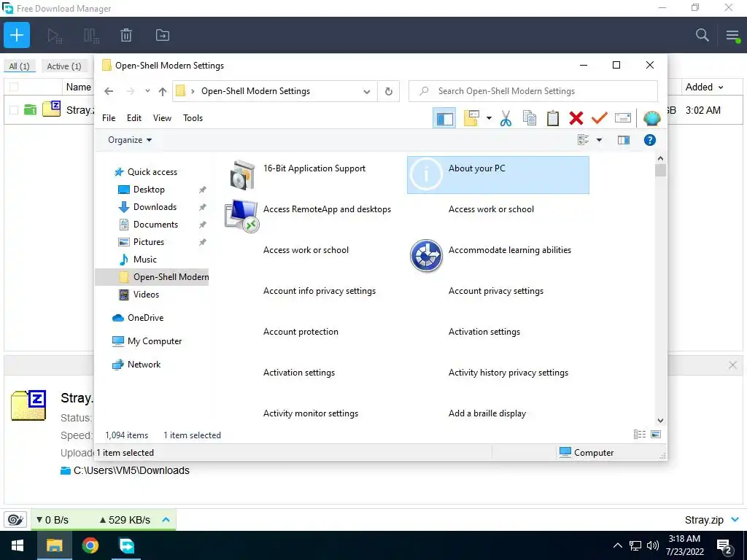The height and width of the screenshot is (560, 747).
Task: Click the volume speaker tray icon
Action: pos(653,545)
